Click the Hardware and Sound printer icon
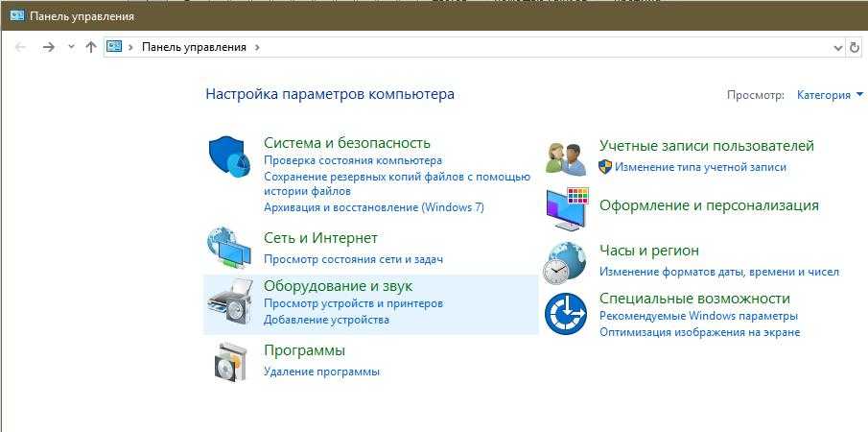 [228, 301]
